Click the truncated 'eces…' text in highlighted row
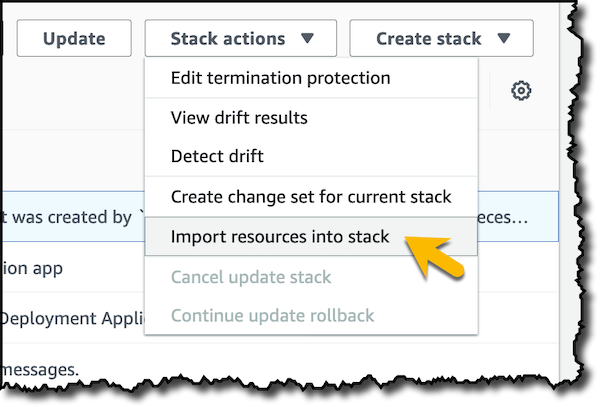This screenshot has height=407, width=600. tap(503, 217)
